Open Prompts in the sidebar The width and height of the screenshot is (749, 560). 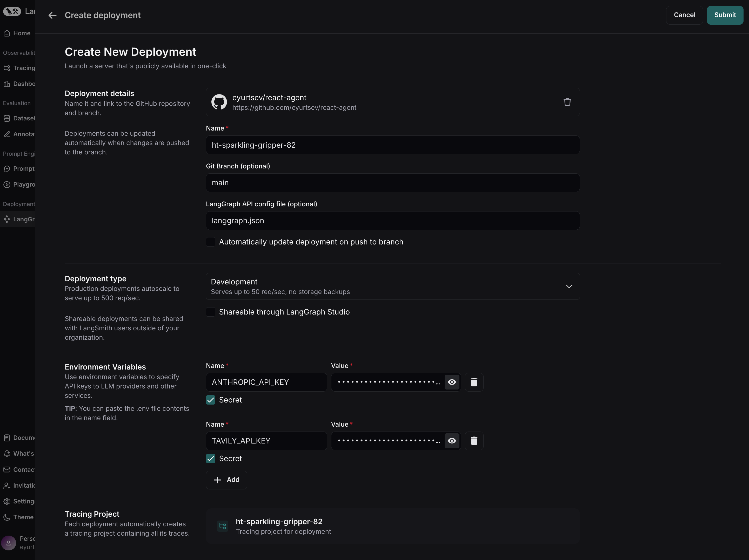[x=17, y=169]
